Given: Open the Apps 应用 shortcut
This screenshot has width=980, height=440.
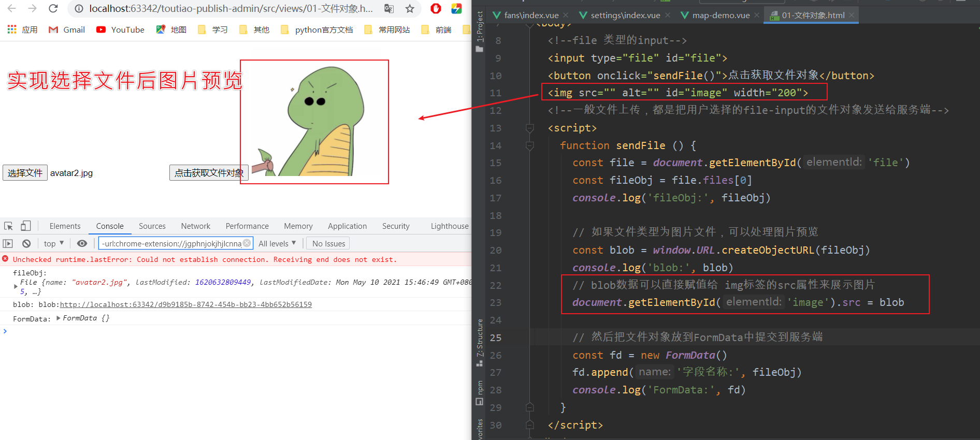Looking at the screenshot, I should [x=22, y=30].
